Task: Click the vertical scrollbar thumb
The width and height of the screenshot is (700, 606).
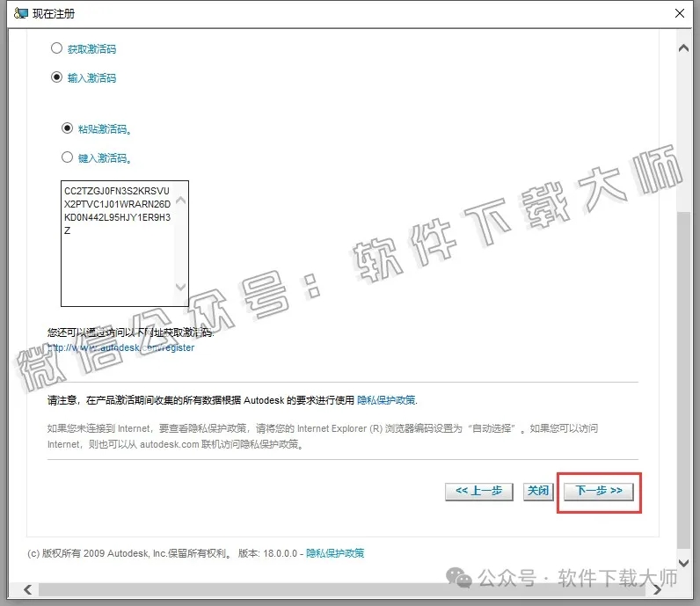Action: coord(683,380)
